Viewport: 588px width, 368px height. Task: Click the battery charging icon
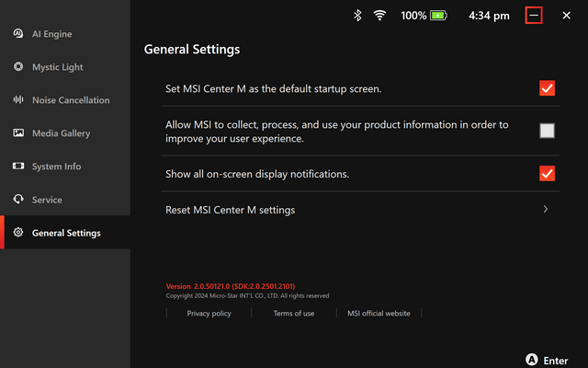click(x=438, y=16)
